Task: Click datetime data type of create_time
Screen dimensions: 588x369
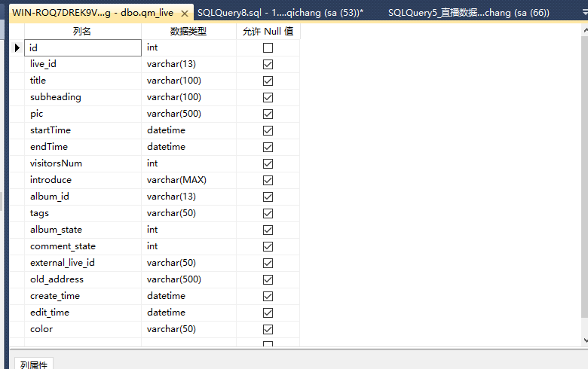Action: coord(189,296)
